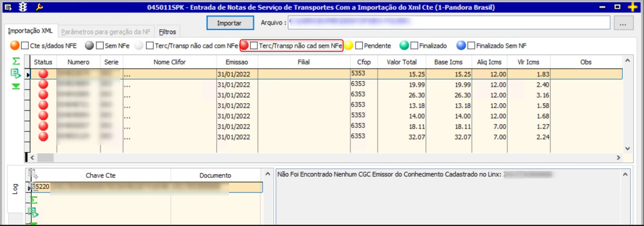Click 'Base Icms' column header

coord(448,62)
